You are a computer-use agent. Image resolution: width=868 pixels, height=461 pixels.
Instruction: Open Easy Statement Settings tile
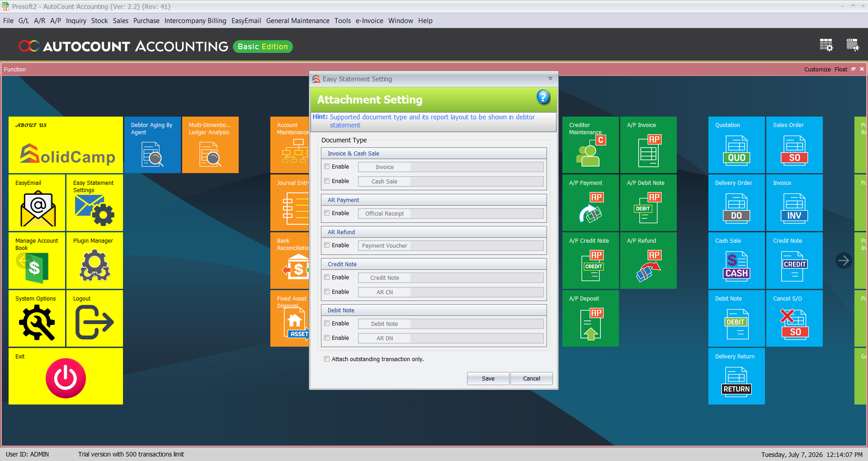pyautogui.click(x=94, y=203)
